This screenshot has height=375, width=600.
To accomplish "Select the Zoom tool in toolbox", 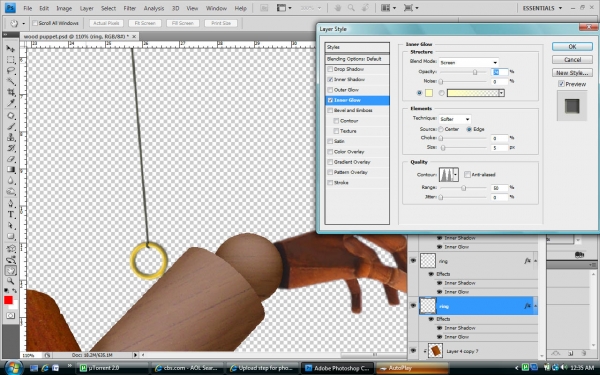I will (x=10, y=281).
